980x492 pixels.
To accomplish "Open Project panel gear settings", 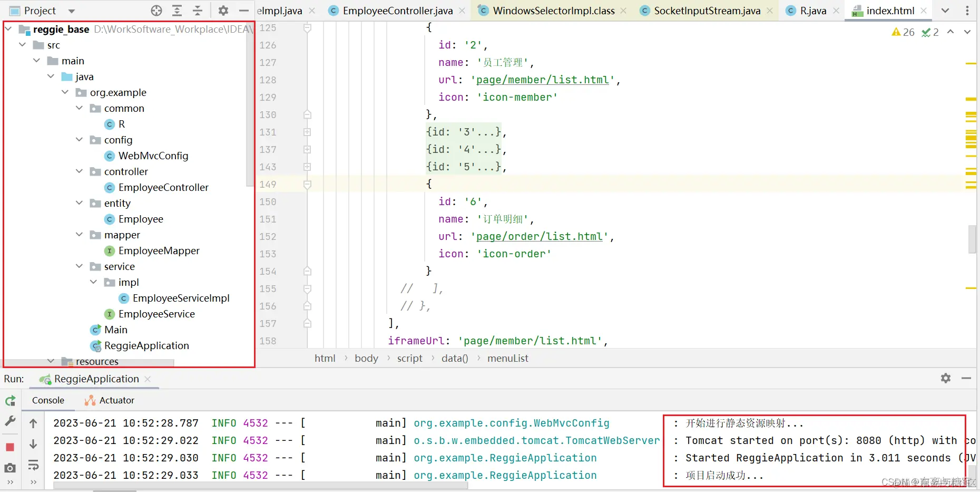I will [223, 11].
